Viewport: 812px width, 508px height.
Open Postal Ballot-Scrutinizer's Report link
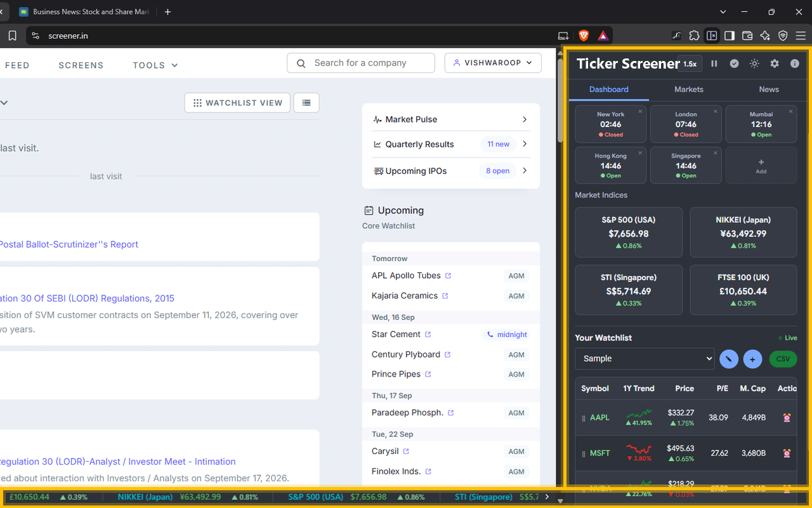(69, 244)
